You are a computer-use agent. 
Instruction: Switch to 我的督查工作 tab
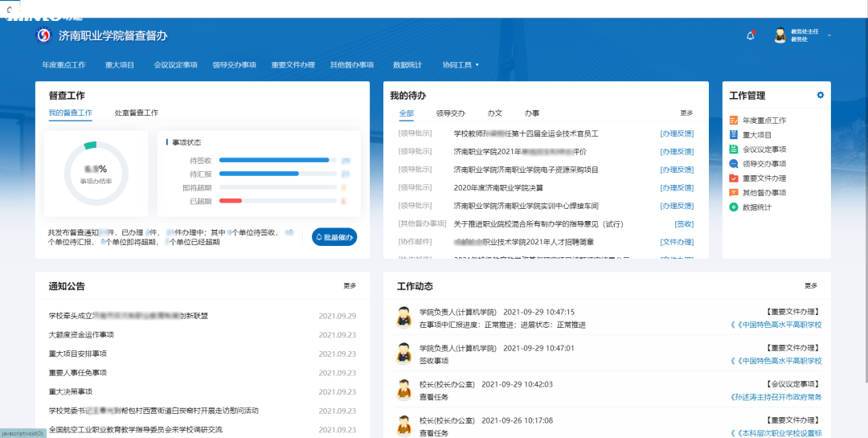(x=70, y=113)
